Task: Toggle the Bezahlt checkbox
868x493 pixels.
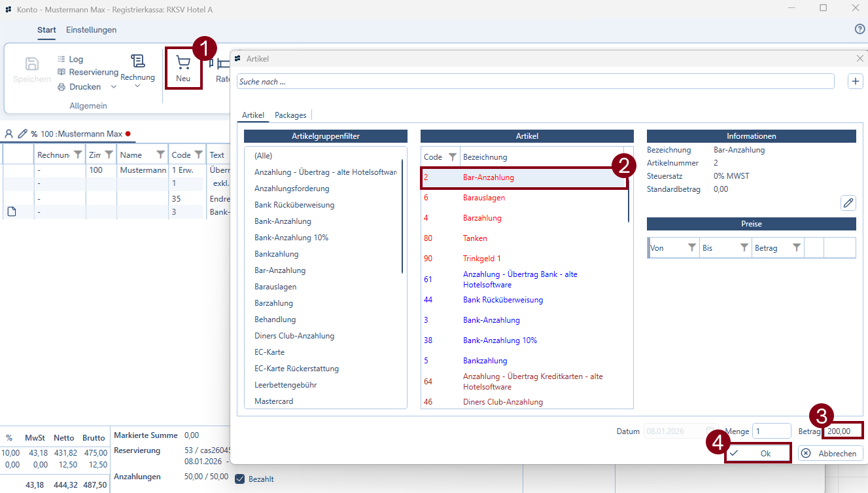Action: [x=239, y=479]
